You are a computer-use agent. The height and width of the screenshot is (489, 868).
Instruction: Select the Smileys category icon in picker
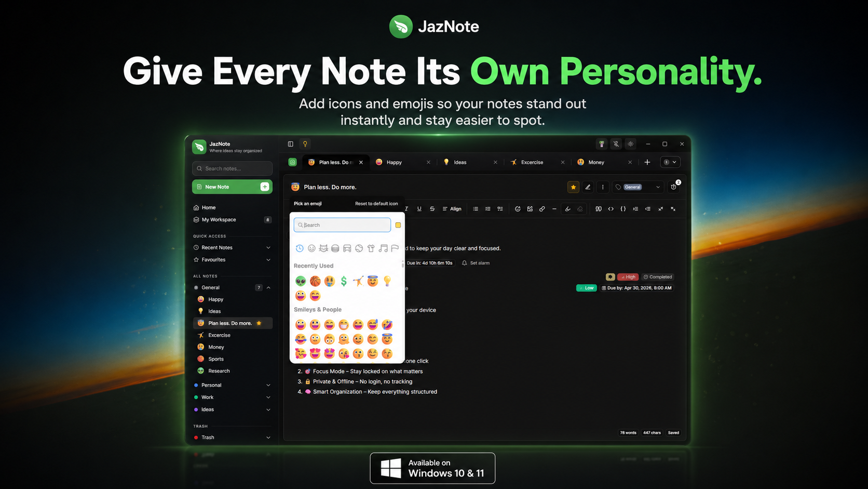[x=311, y=248]
